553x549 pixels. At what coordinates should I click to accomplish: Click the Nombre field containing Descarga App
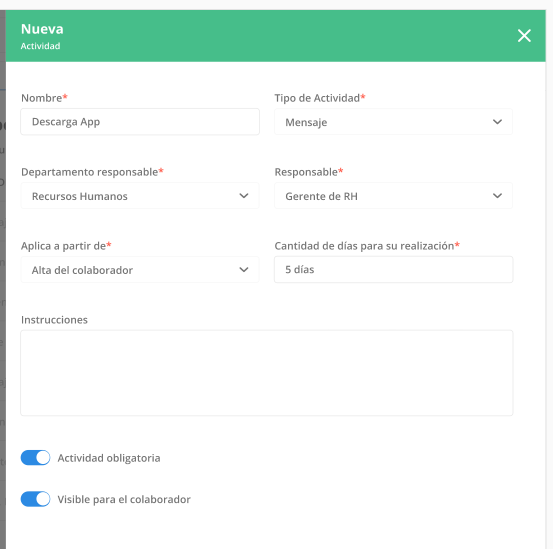click(x=140, y=122)
